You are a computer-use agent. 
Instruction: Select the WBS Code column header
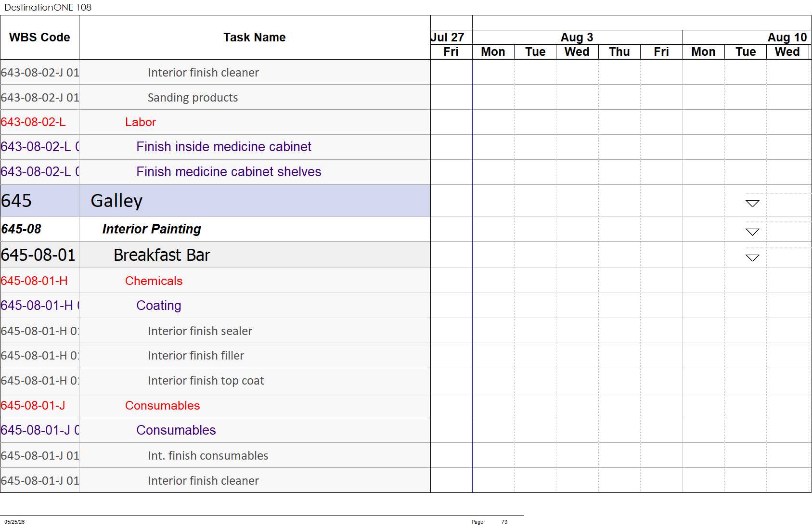(39, 38)
